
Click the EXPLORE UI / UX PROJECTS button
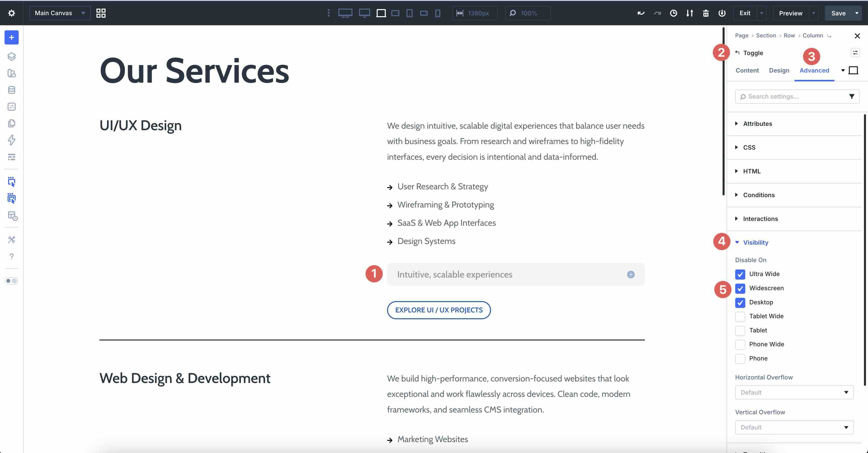point(439,310)
